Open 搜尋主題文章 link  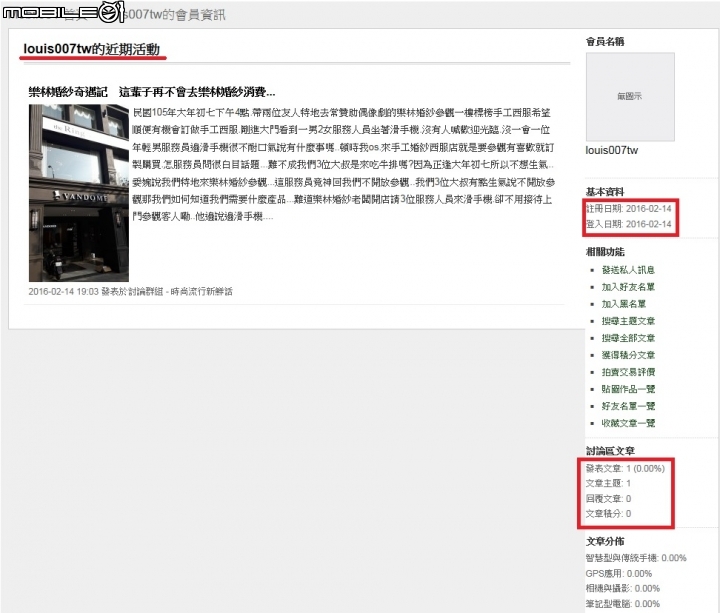click(628, 321)
